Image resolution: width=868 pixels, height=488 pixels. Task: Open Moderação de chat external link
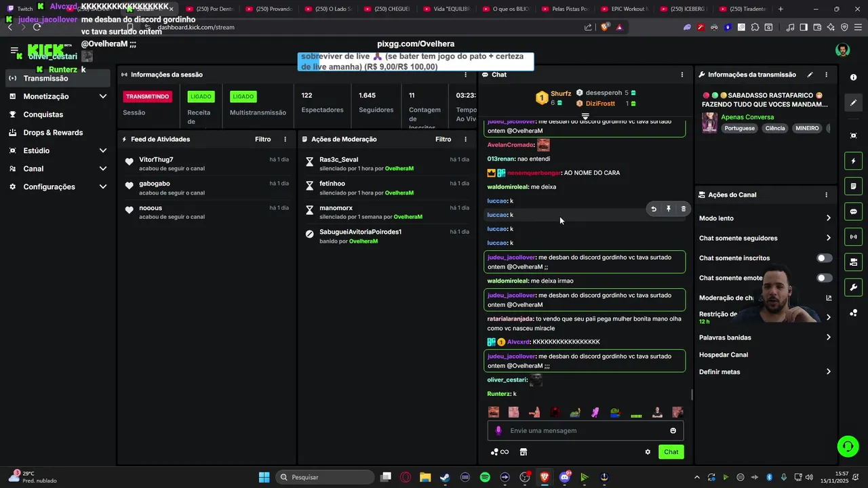829,298
